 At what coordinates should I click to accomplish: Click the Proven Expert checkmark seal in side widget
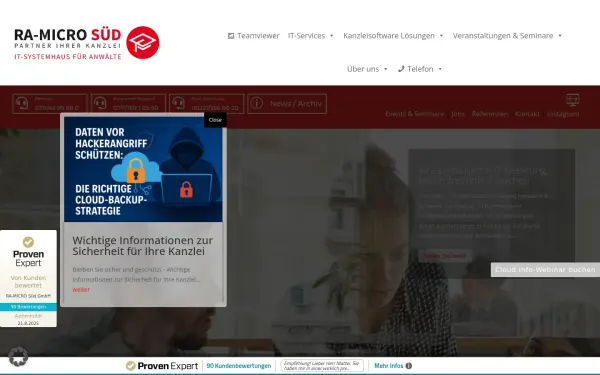click(28, 242)
